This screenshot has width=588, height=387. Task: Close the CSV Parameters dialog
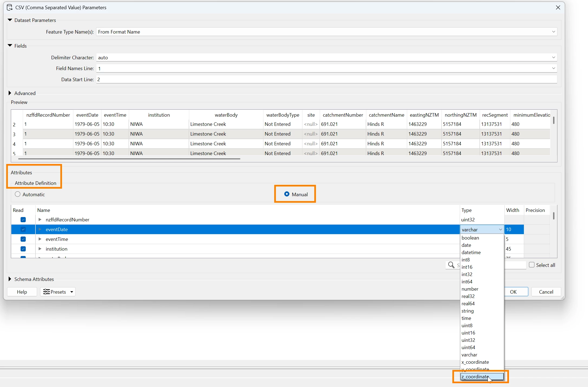[558, 8]
